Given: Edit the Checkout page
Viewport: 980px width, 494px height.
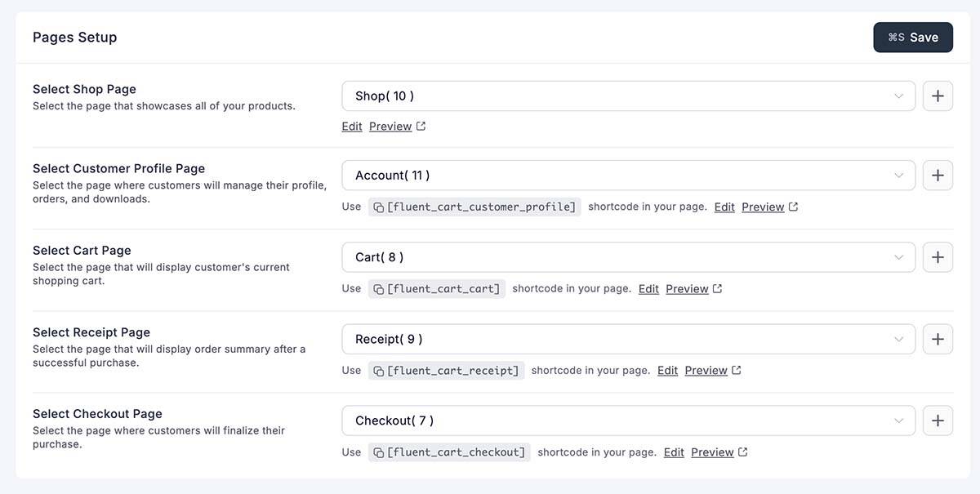Looking at the screenshot, I should pos(674,451).
